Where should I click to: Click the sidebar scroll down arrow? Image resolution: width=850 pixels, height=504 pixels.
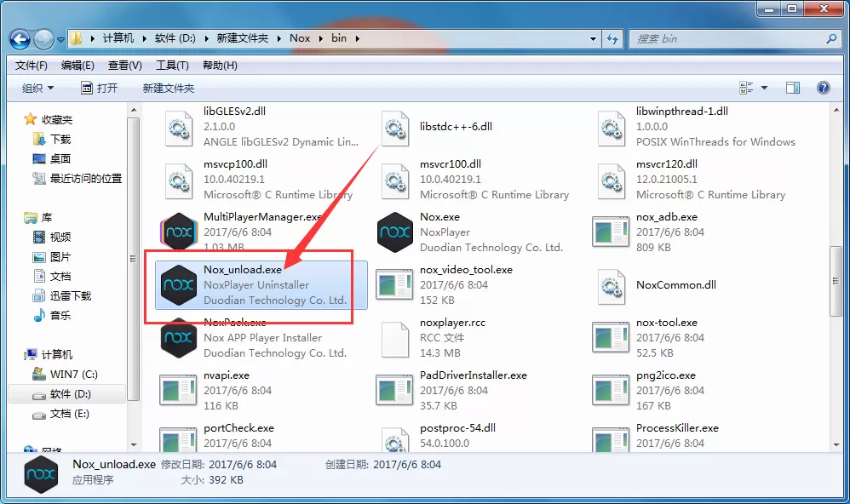(134, 445)
